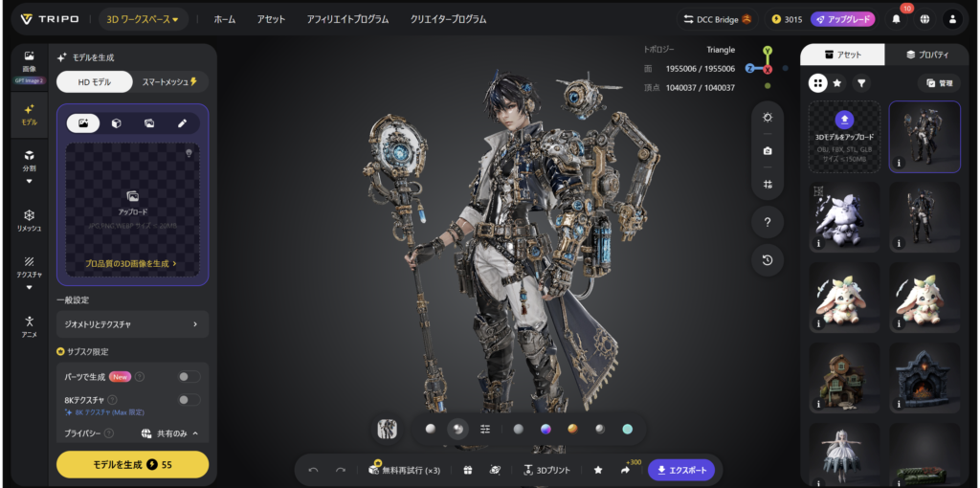Open the アニメ animation tool
980x488 pixels.
pos(29,327)
